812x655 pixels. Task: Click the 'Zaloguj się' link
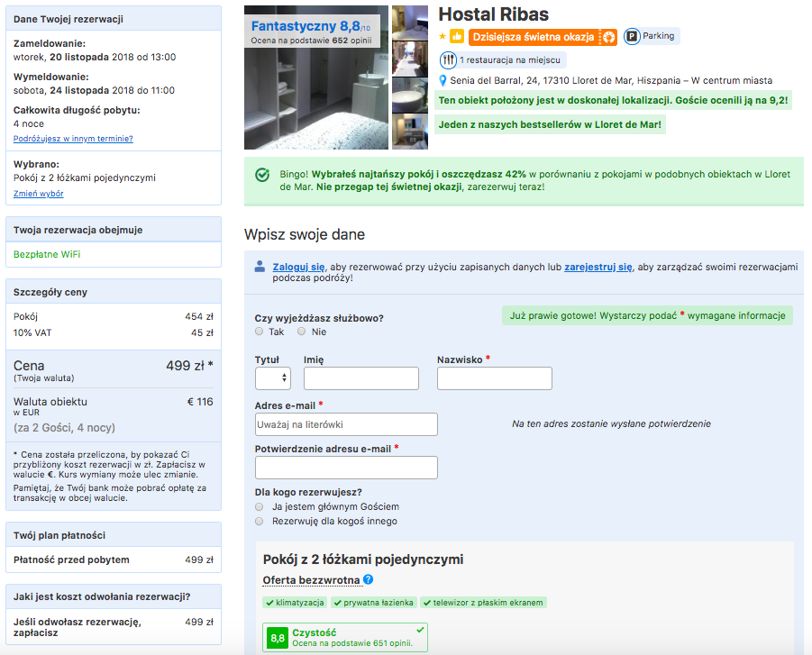[298, 268]
